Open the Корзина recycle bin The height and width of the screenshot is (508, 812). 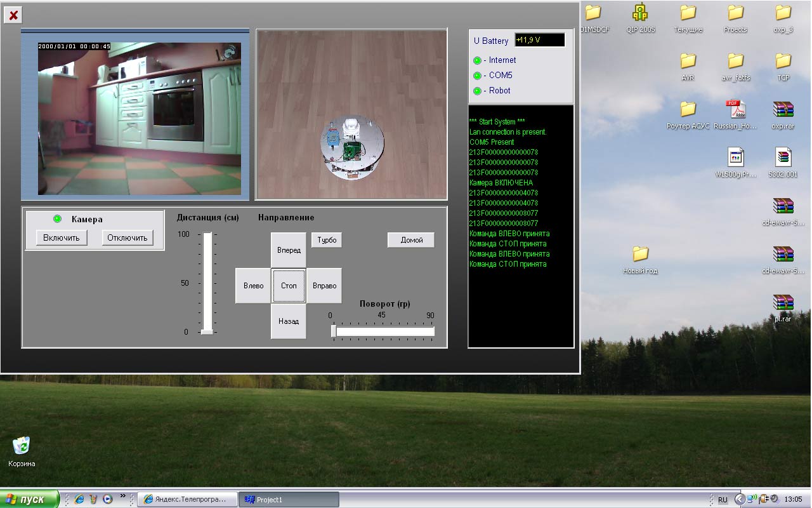pyautogui.click(x=22, y=446)
